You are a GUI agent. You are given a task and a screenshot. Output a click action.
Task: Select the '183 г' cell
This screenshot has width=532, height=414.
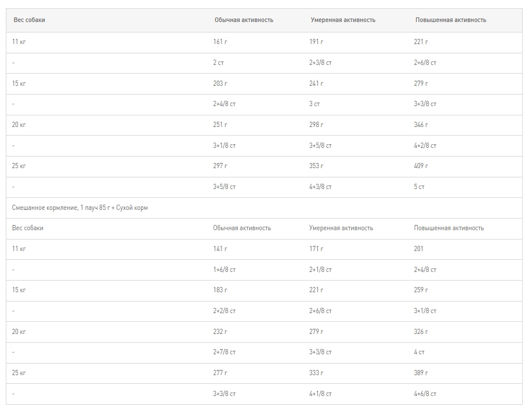pyautogui.click(x=220, y=290)
